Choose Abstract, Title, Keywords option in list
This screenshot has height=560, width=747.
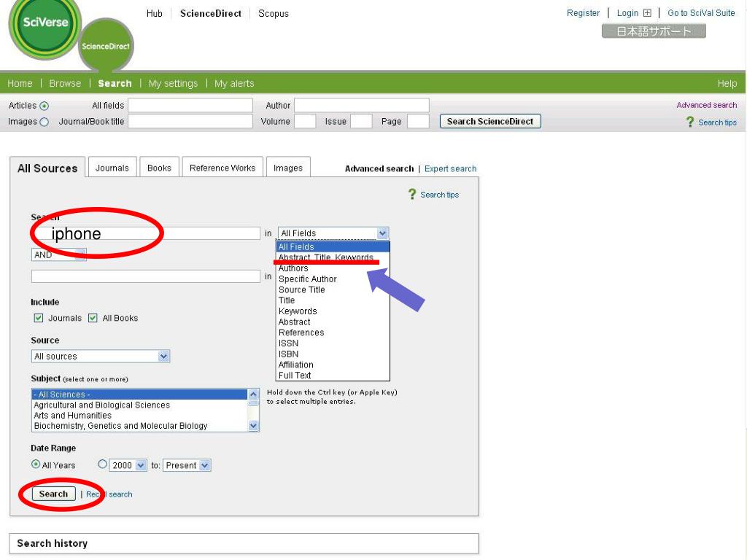coord(333,257)
